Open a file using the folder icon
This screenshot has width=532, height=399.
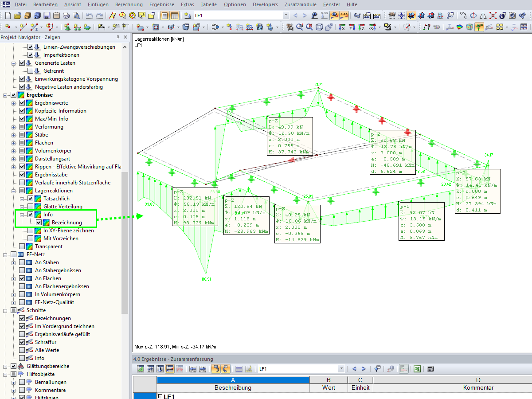click(x=18, y=16)
